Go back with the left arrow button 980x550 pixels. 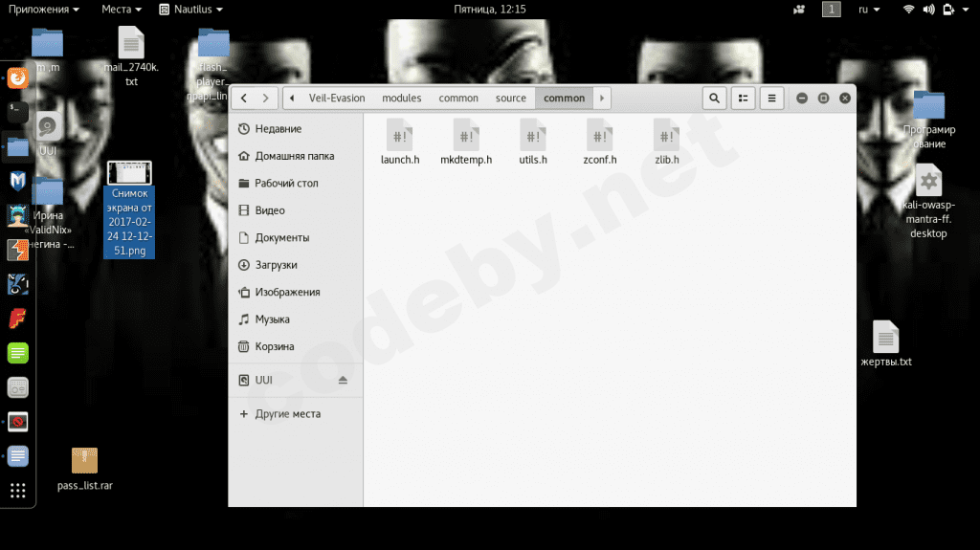click(x=245, y=98)
